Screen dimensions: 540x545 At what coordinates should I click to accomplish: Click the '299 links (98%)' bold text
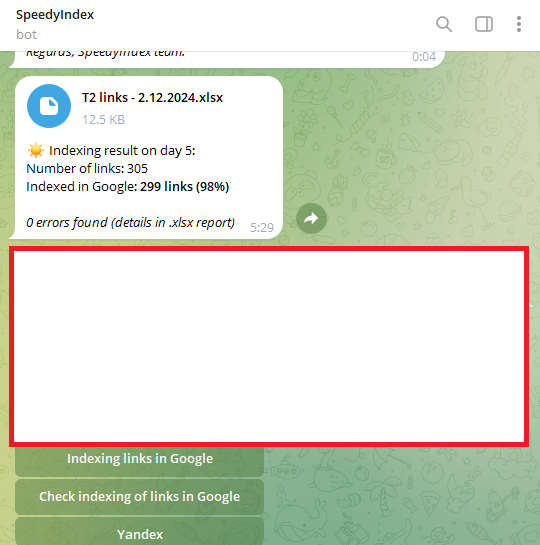point(185,187)
